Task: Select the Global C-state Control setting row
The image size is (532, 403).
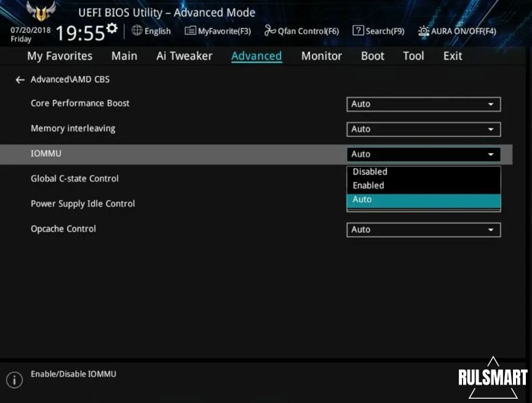Action: point(74,179)
